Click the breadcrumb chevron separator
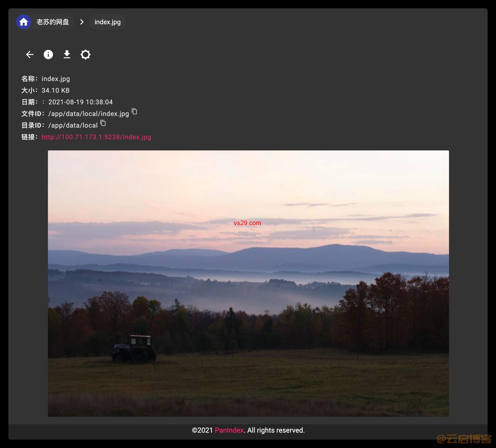 tap(82, 22)
